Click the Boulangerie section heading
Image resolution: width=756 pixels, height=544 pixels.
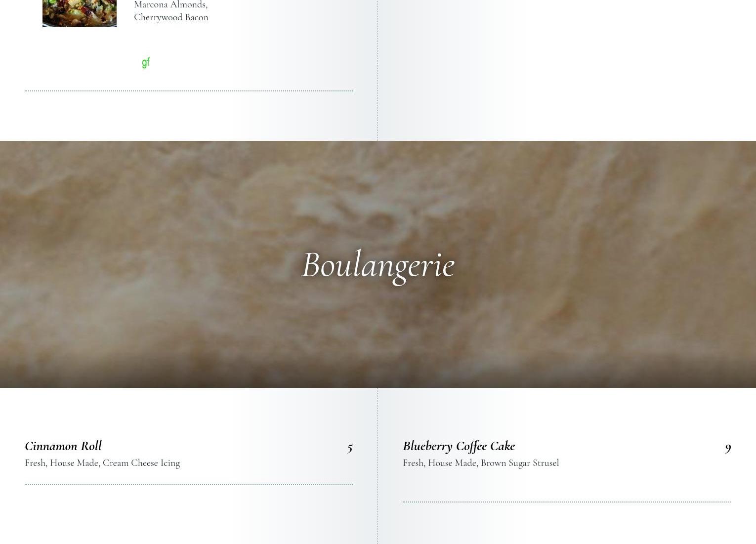[378, 265]
